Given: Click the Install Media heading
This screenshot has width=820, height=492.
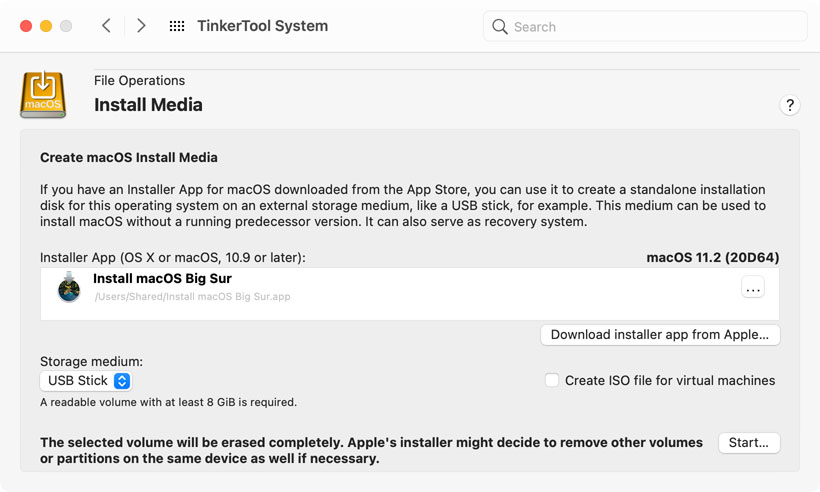Looking at the screenshot, I should click(148, 105).
